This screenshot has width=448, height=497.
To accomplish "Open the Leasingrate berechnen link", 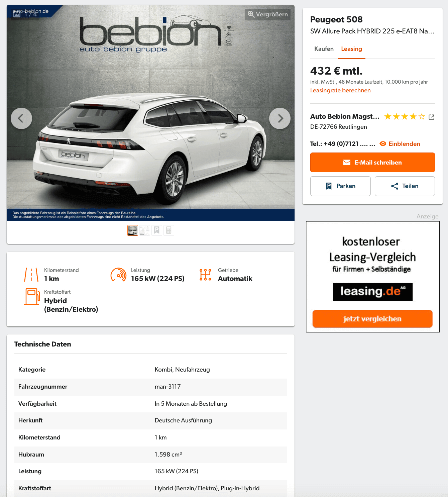I will coord(340,90).
